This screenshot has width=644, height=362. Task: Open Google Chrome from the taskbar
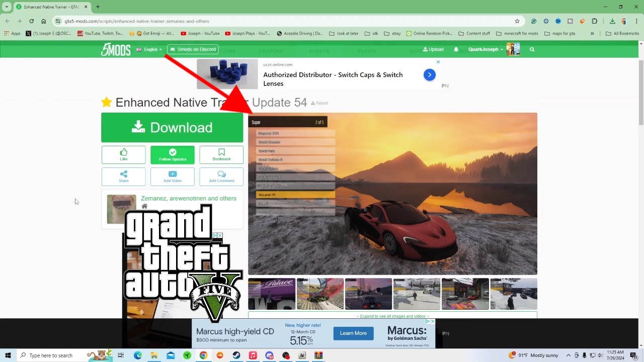(203, 355)
